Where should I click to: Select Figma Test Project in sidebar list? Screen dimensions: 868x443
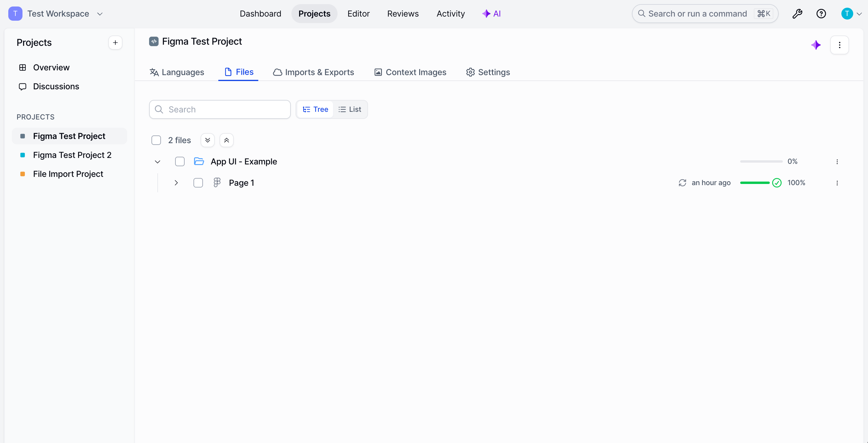click(70, 136)
